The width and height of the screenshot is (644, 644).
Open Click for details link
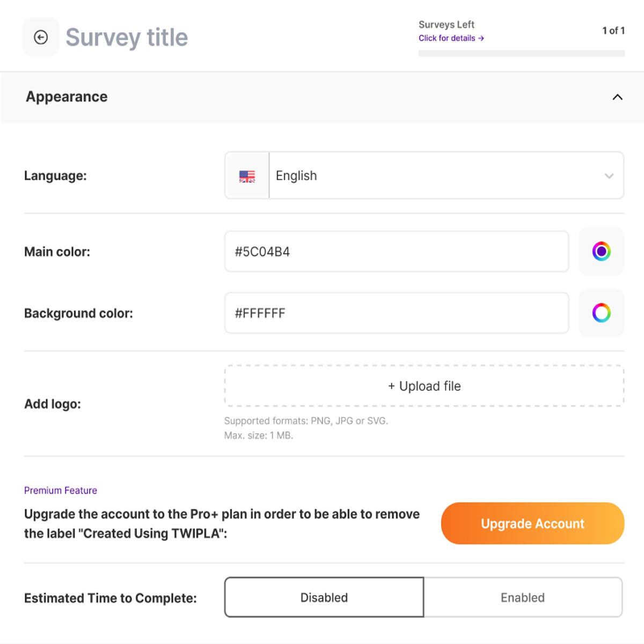pos(451,38)
